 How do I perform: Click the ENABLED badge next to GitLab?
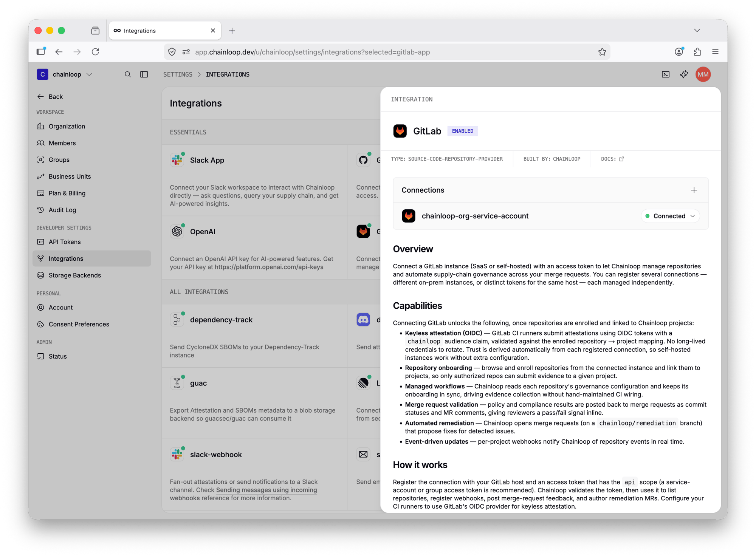point(462,131)
